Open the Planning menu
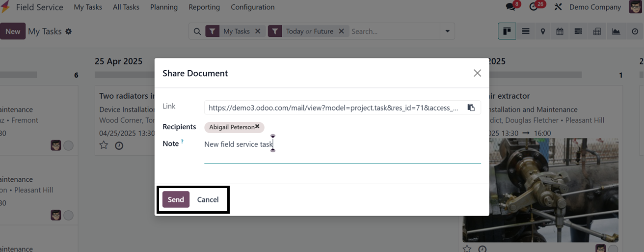644x252 pixels. [x=164, y=7]
